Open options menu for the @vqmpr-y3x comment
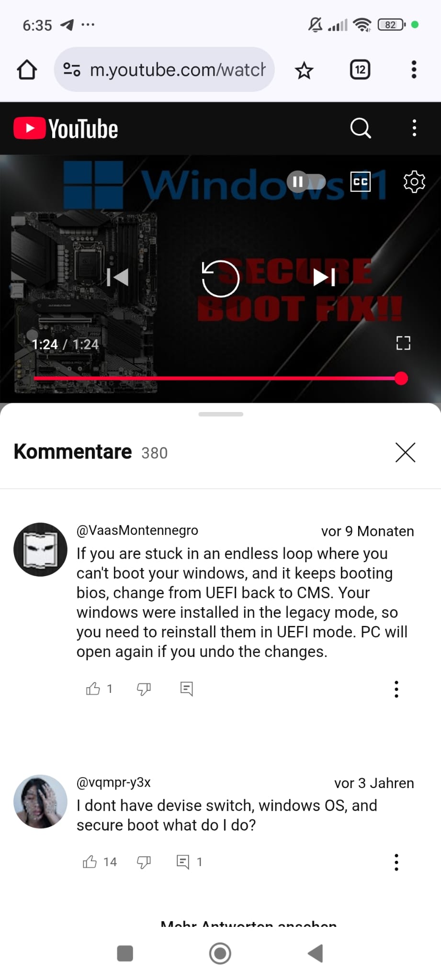This screenshot has width=441, height=980. tap(396, 862)
